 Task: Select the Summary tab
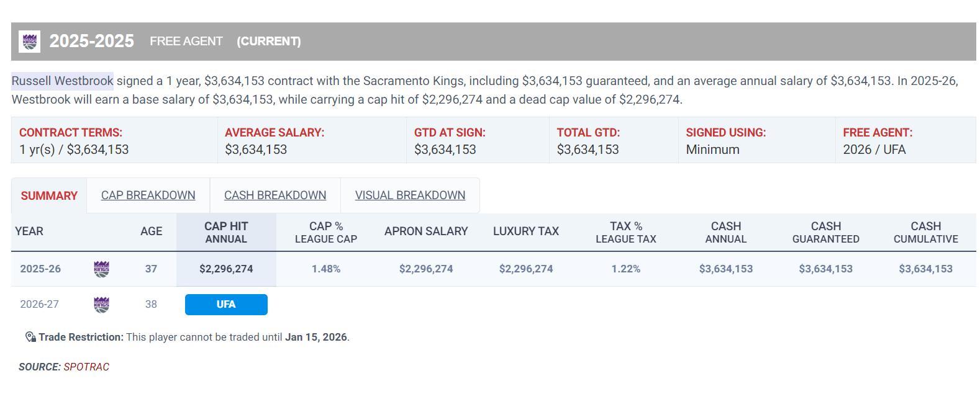pos(49,195)
